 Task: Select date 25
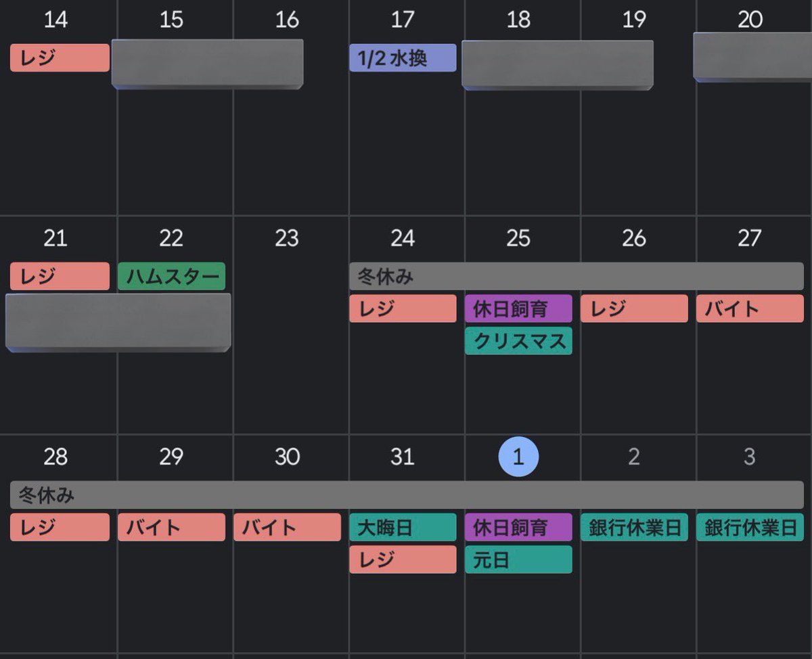(x=518, y=238)
